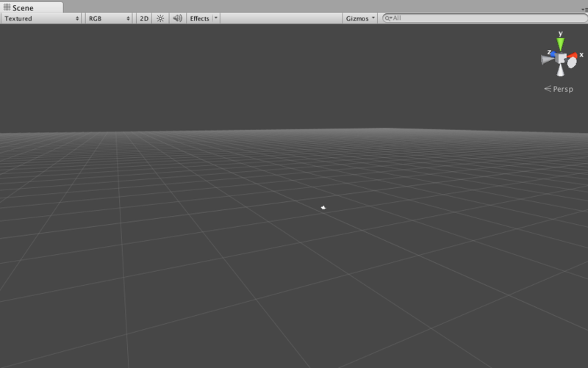Toggle scene lighting sun icon
Image resolution: width=588 pixels, height=368 pixels.
[x=160, y=18]
